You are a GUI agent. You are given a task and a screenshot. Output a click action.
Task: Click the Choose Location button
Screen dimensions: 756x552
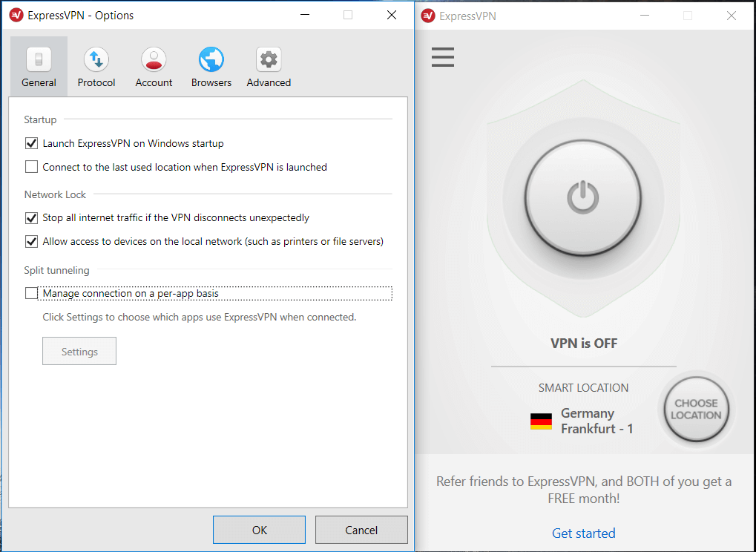coord(696,410)
